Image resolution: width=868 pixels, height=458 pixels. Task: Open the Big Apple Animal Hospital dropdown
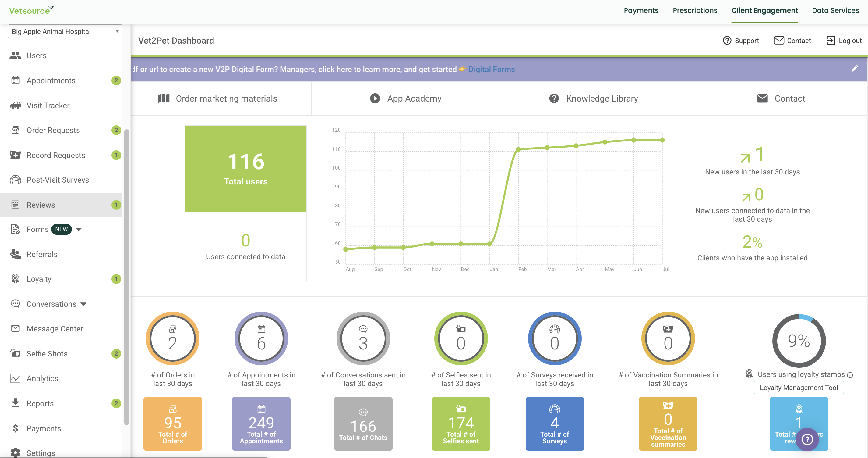[x=65, y=31]
